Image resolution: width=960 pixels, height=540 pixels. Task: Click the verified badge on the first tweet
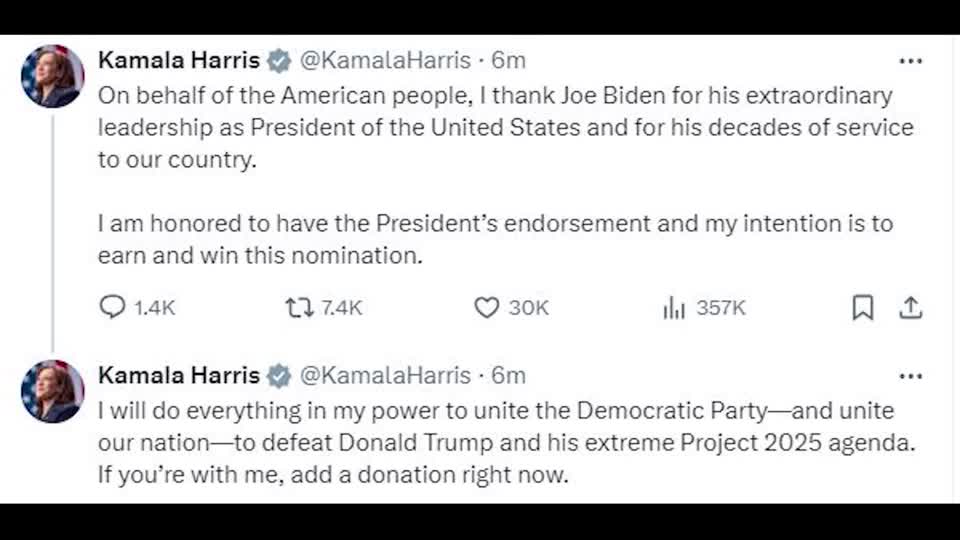(279, 61)
